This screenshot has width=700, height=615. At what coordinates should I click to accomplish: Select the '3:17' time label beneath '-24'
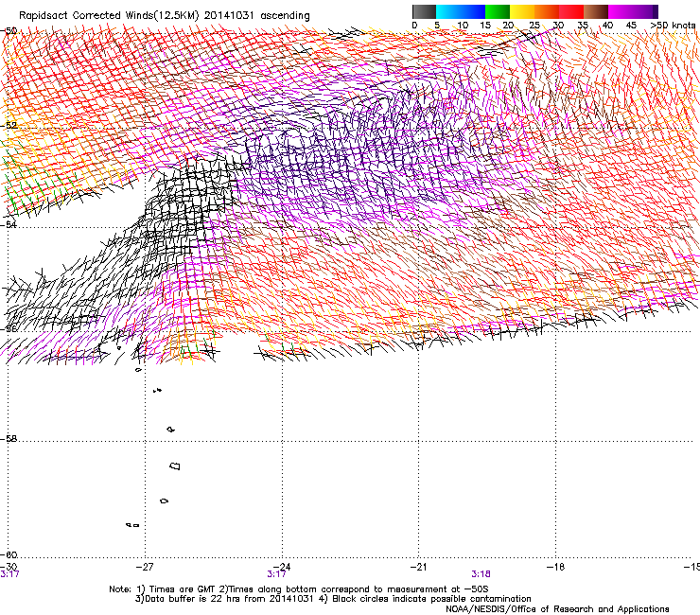click(x=276, y=574)
